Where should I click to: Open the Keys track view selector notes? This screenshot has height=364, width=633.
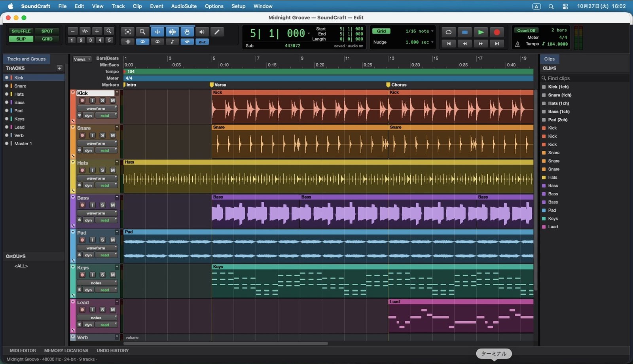(x=97, y=283)
